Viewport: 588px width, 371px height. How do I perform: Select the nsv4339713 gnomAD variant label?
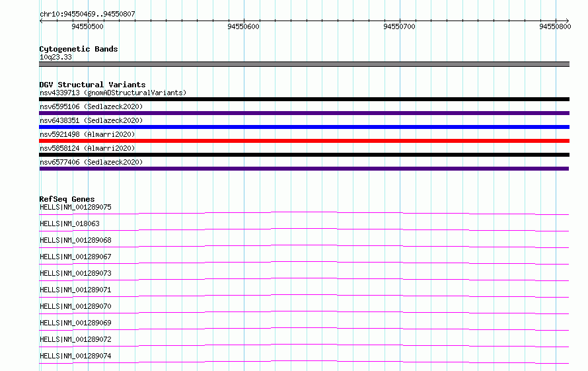[x=113, y=93]
